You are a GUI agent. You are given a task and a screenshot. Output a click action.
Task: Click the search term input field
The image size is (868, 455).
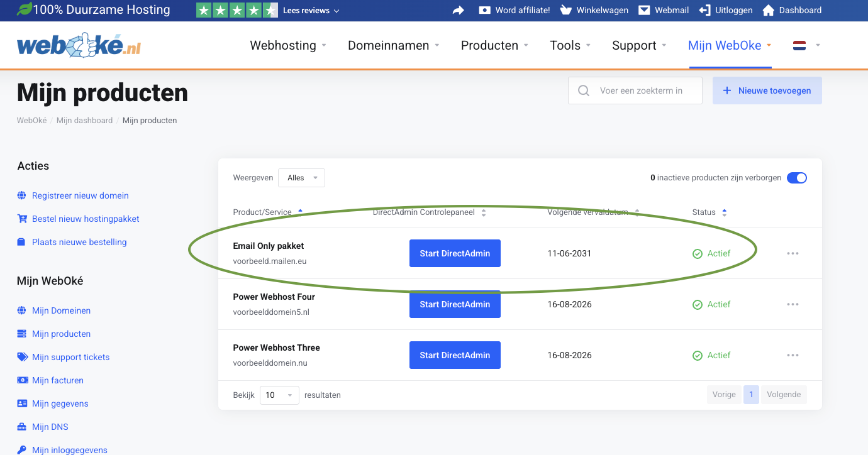(x=642, y=90)
